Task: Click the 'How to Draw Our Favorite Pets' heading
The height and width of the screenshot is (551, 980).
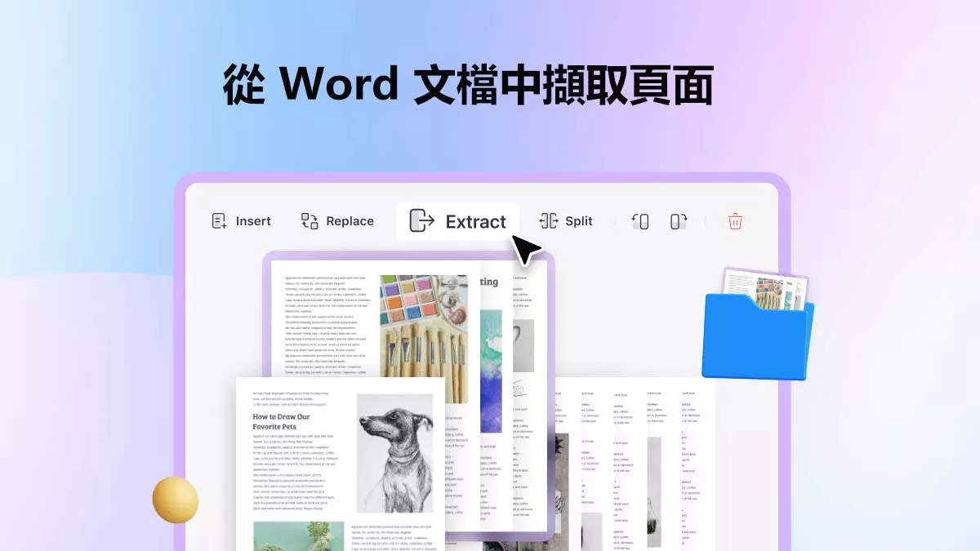Action: point(281,421)
